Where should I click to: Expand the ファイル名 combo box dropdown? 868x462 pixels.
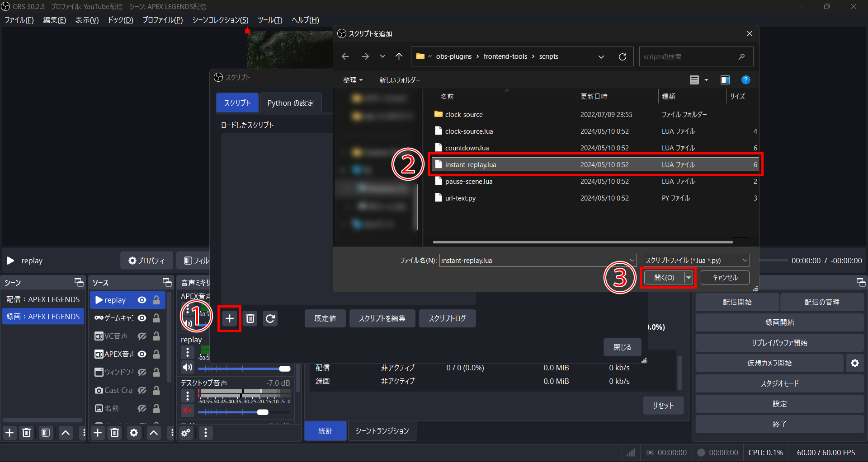632,261
